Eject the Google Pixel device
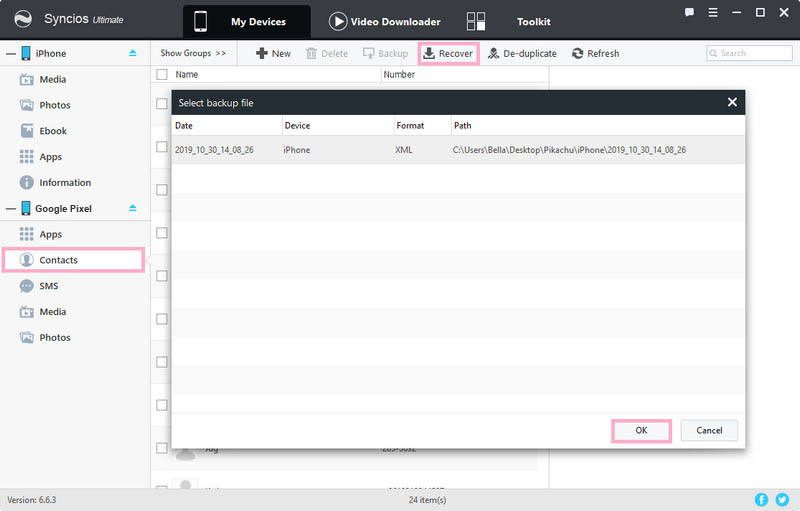 (x=133, y=208)
